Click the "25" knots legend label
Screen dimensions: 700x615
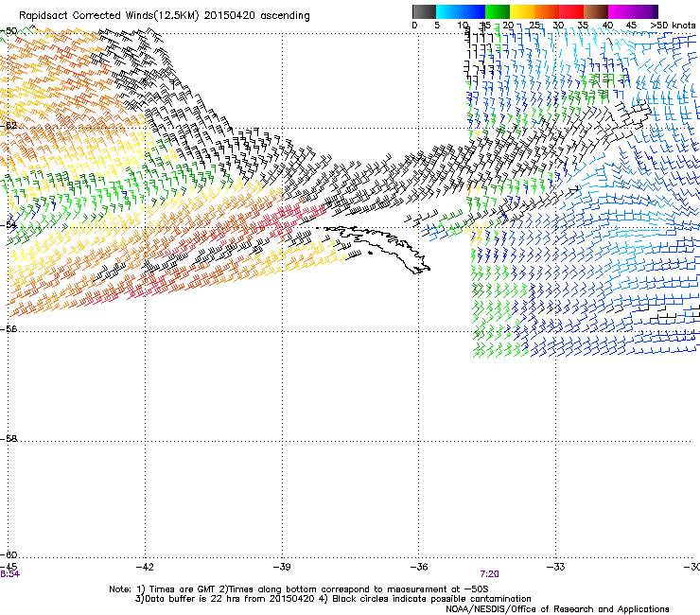(534, 26)
